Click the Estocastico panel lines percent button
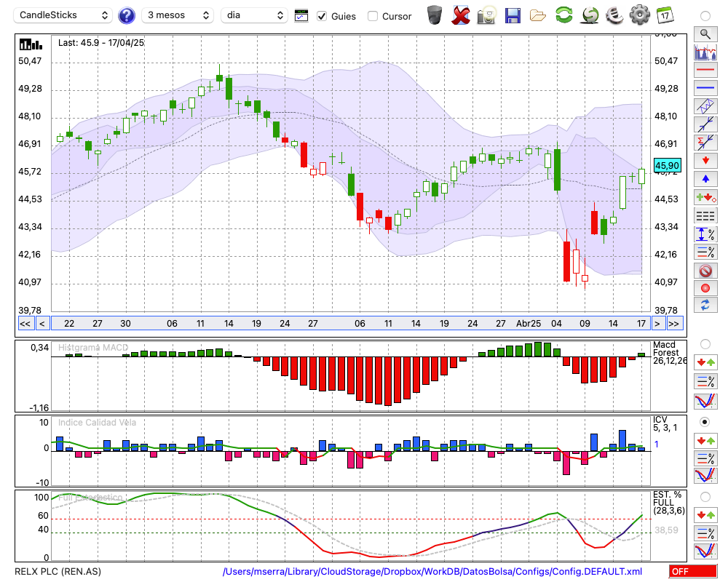Screen dimensions: 728x582 [x=705, y=533]
